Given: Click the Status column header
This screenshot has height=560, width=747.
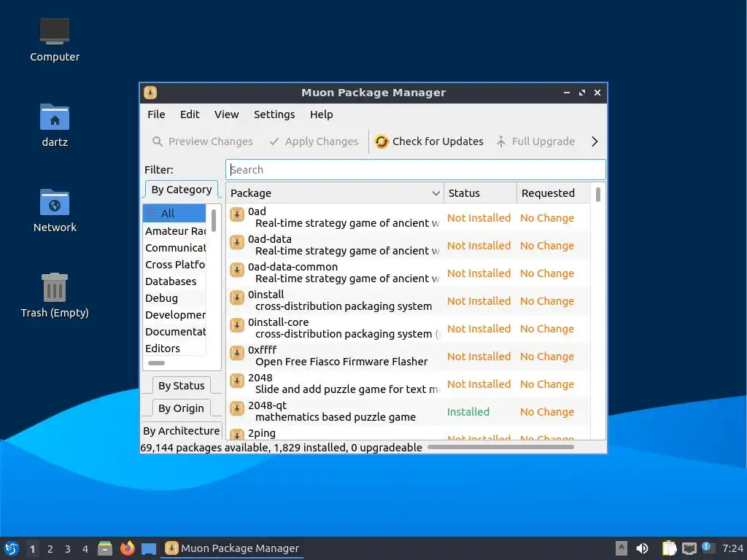Looking at the screenshot, I should click(x=480, y=192).
